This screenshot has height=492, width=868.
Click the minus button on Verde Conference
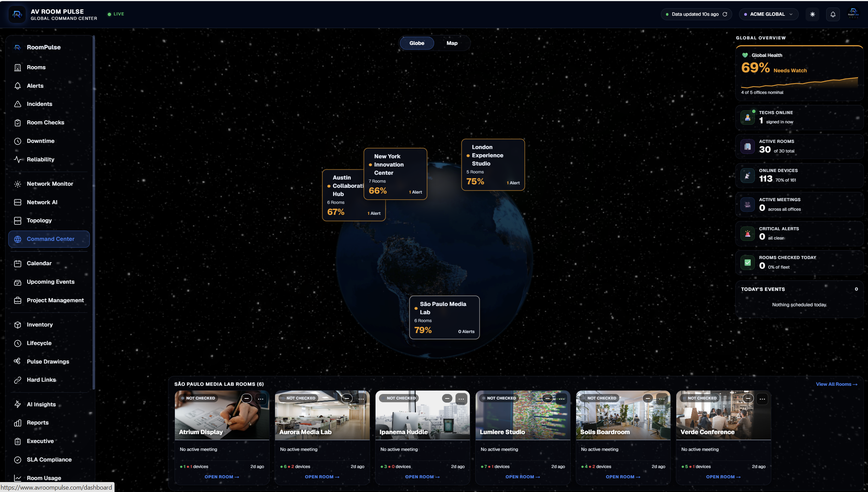[x=748, y=398]
